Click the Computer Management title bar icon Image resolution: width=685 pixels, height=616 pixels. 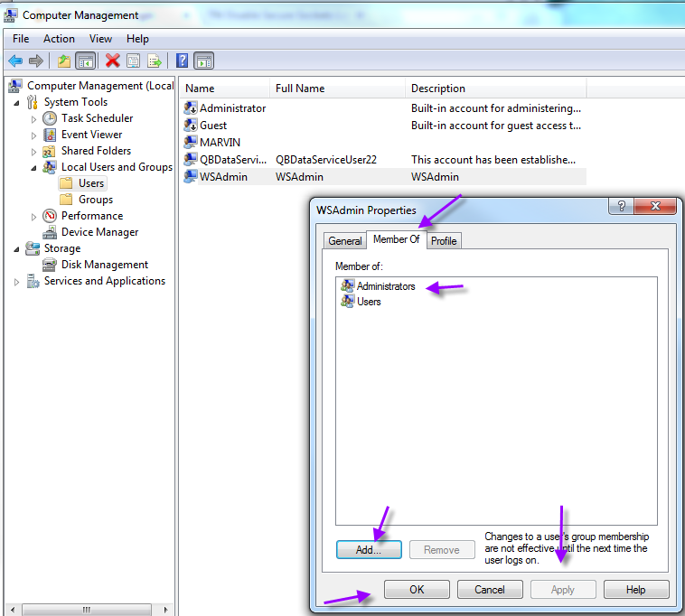(x=11, y=15)
